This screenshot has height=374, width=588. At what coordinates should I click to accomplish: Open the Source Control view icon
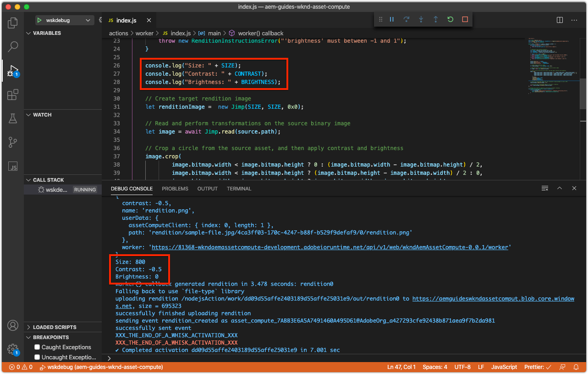[x=13, y=142]
